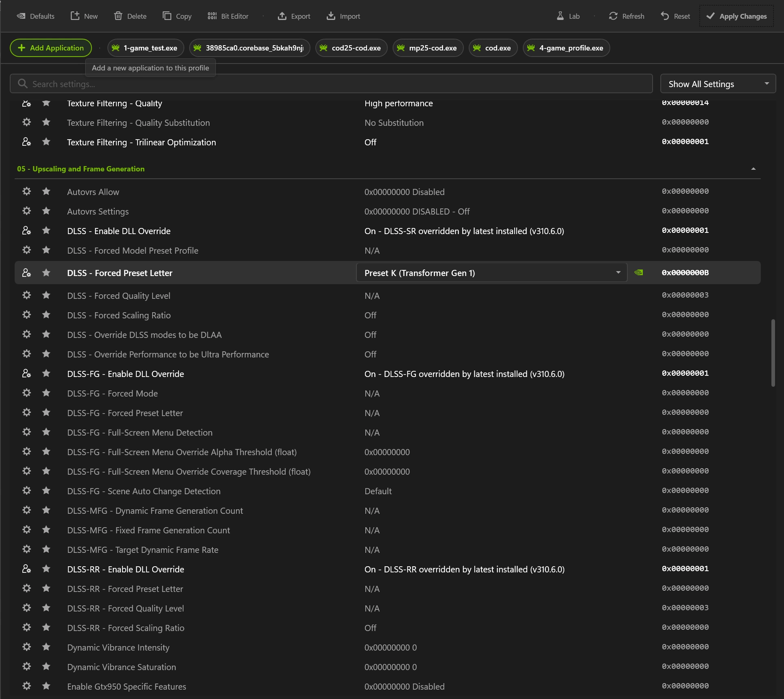Screen dimensions: 784x699
Task: Click the Reset button
Action: point(675,16)
